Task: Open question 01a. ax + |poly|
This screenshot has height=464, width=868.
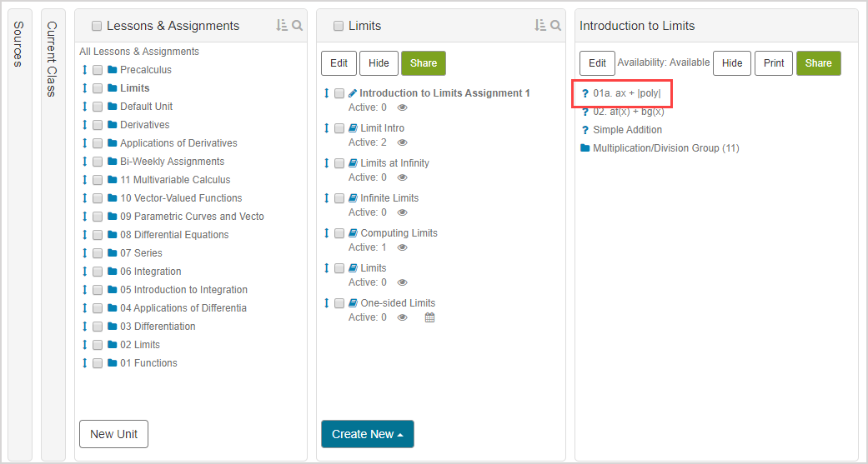Action: point(626,93)
